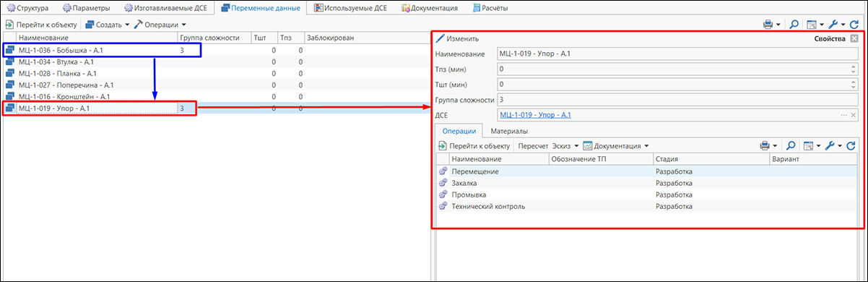Select the Промывка operation row
The height and width of the screenshot is (282, 868).
point(648,195)
